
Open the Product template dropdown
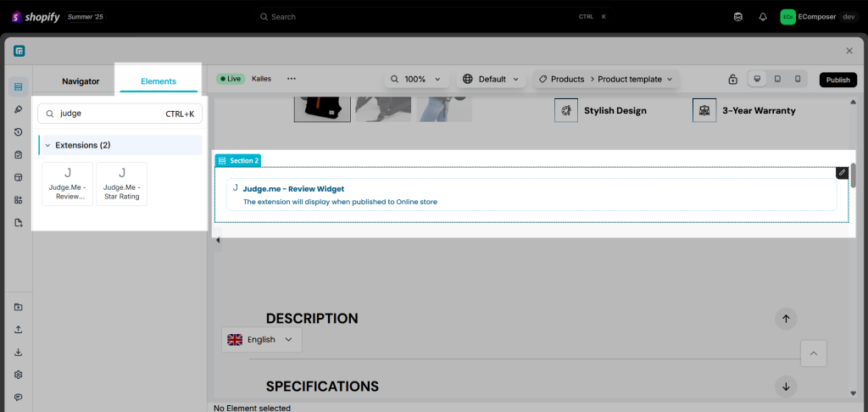[x=635, y=79]
